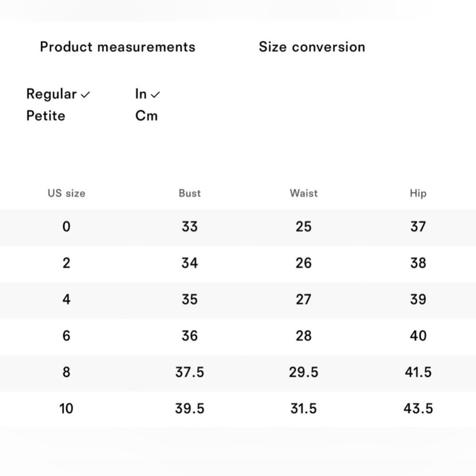Select the US size 2 row
476x476 pixels.
(x=66, y=263)
